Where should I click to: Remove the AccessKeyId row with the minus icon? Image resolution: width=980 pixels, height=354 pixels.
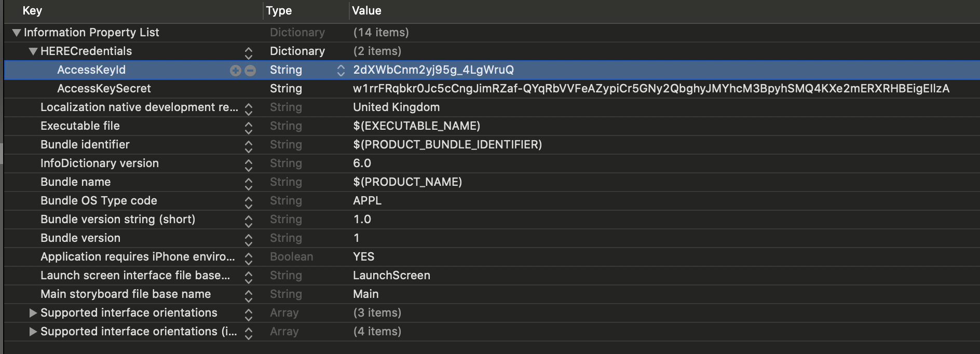tap(250, 70)
